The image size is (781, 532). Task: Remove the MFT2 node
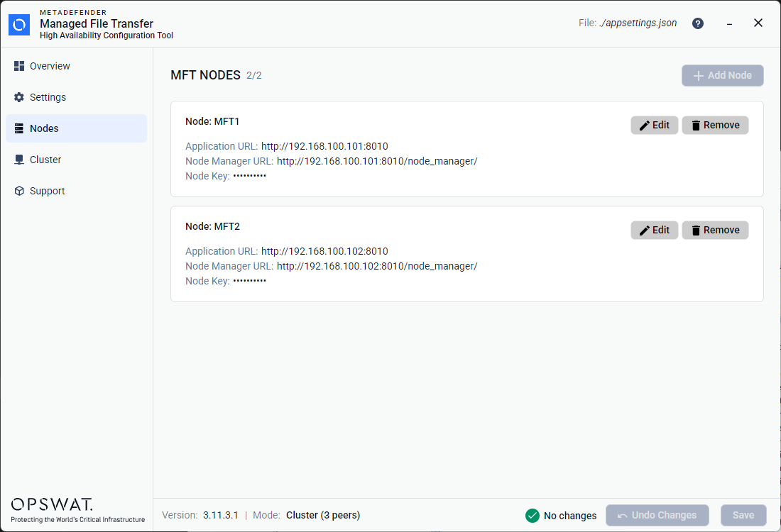click(715, 231)
